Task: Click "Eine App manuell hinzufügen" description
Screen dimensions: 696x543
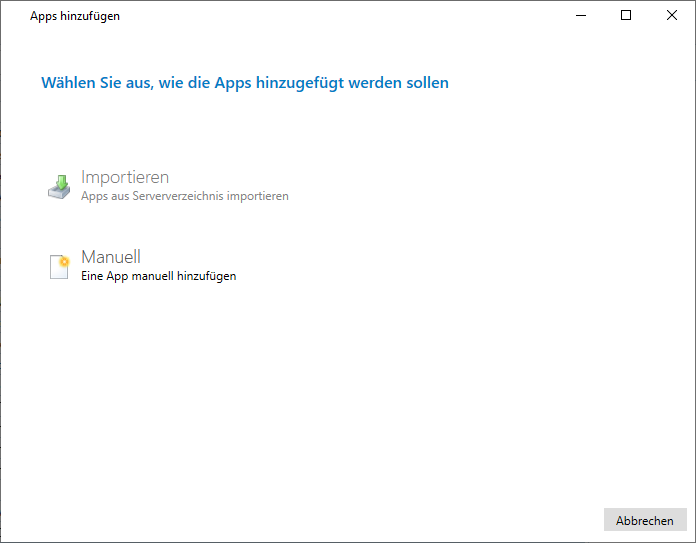Action: (x=158, y=276)
